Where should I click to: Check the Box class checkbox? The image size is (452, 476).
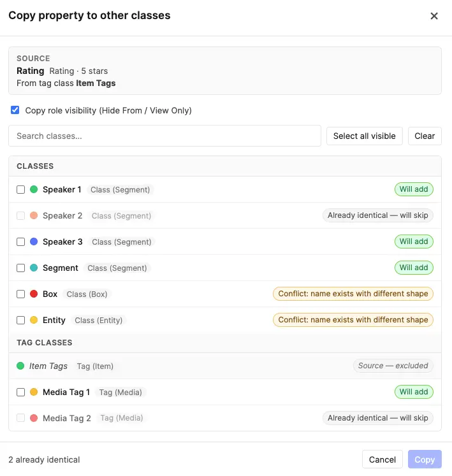coord(20,294)
